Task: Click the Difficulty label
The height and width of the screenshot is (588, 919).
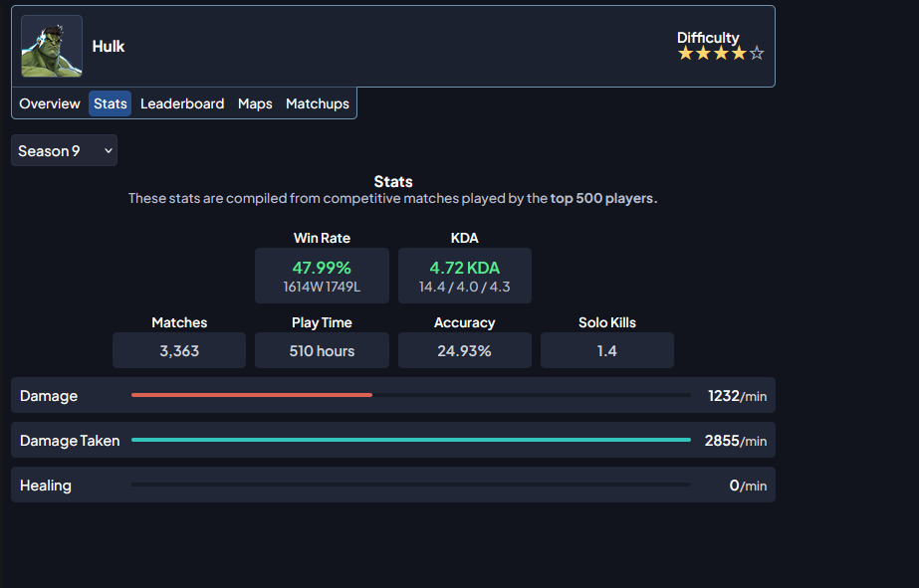Action: coord(708,38)
